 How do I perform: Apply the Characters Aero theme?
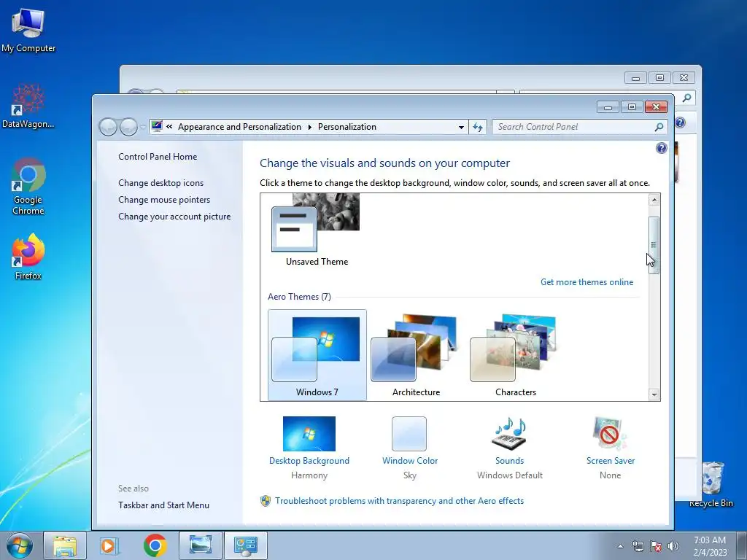pos(516,355)
